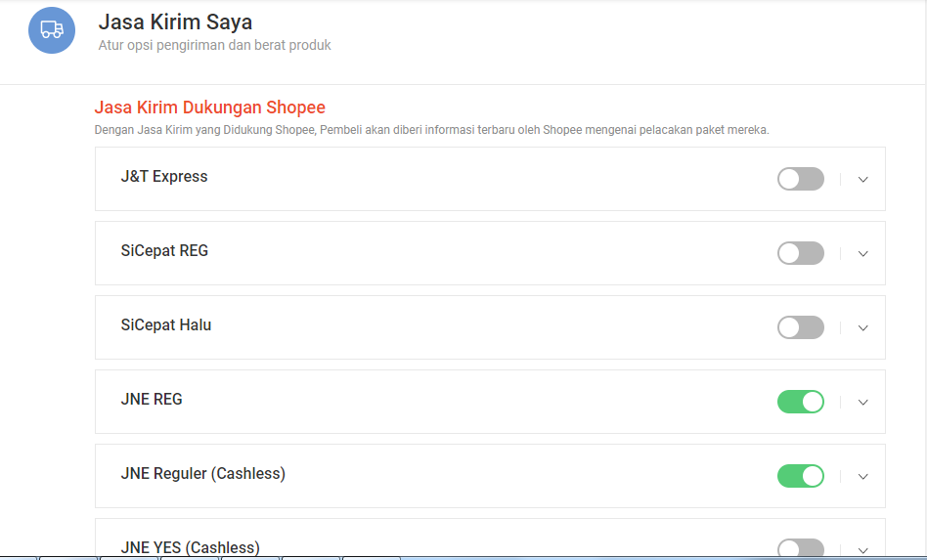Select the "SiCepat REG" label
The height and width of the screenshot is (560, 927).
164,251
